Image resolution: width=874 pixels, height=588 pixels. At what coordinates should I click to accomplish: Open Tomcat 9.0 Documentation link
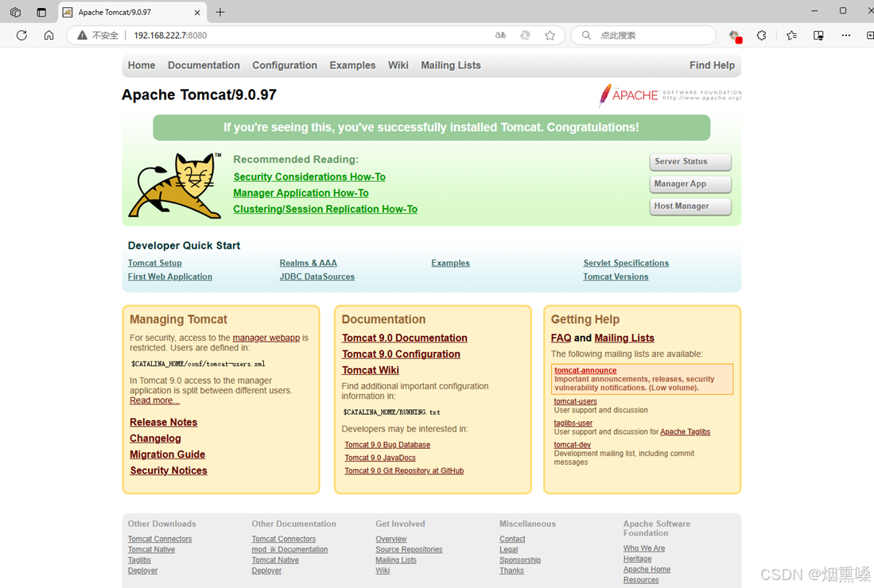tap(405, 338)
